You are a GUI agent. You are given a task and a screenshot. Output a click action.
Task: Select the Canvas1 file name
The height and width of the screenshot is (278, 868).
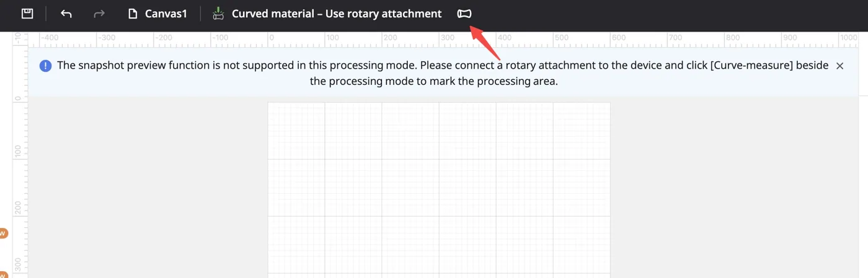tap(166, 14)
